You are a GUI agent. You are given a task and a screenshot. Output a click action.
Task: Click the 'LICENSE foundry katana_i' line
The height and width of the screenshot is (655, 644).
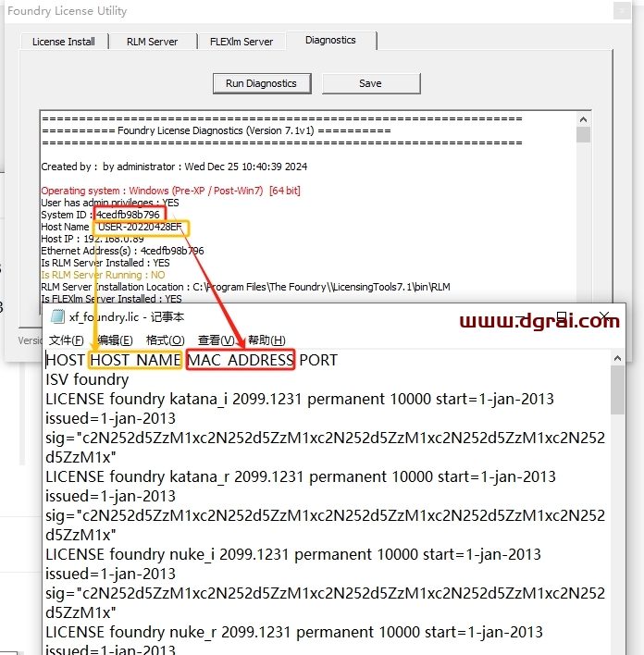[300, 400]
